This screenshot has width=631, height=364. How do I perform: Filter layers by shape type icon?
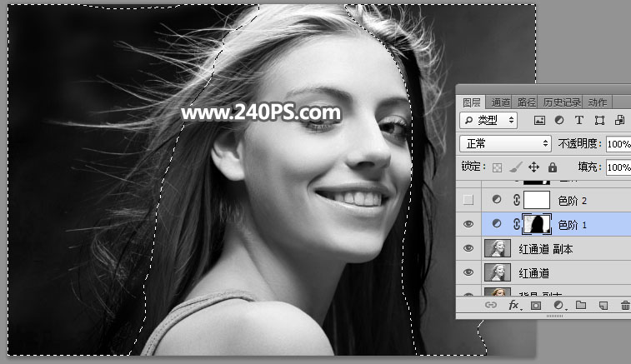tap(599, 120)
